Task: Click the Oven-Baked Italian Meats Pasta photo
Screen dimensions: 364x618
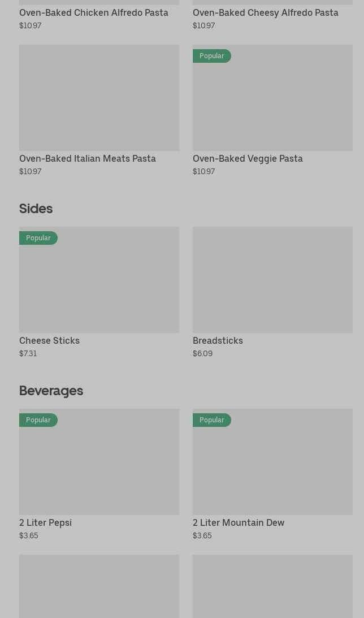Action: tap(99, 98)
